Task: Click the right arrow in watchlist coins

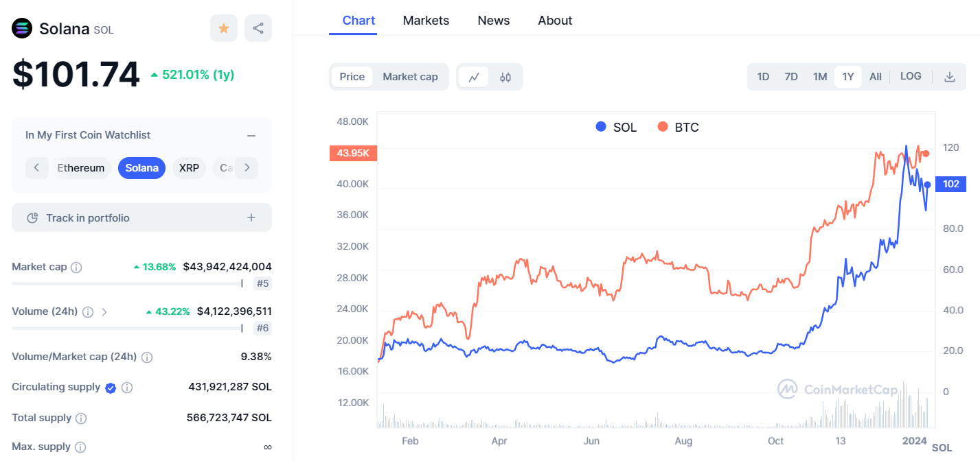Action: pyautogui.click(x=247, y=168)
